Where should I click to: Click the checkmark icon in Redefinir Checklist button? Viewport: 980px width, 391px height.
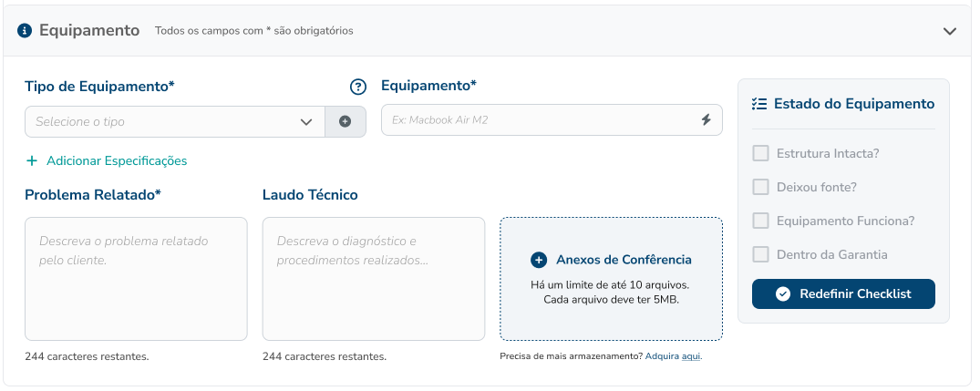point(782,293)
